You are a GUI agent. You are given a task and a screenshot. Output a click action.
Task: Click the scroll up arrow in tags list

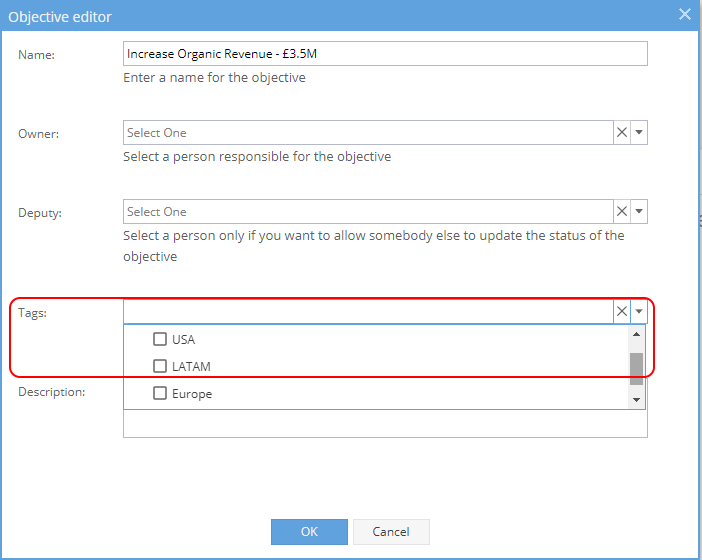pos(636,334)
